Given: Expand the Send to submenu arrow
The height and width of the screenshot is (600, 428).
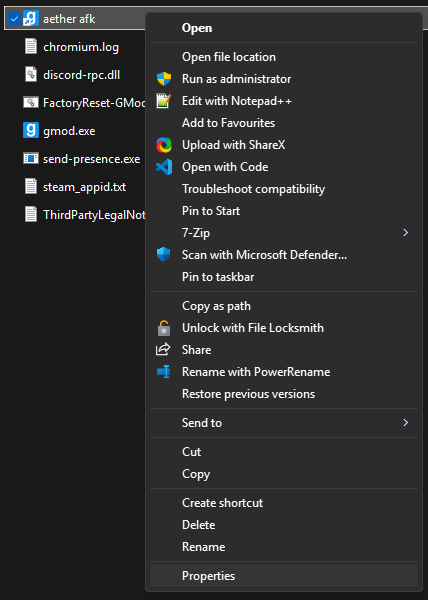Looking at the screenshot, I should (x=406, y=423).
